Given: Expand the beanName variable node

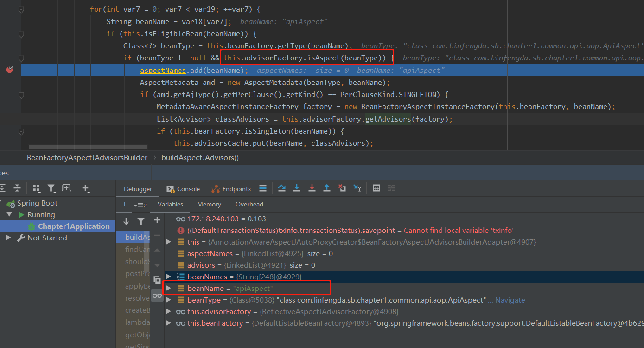Looking at the screenshot, I should coord(169,289).
